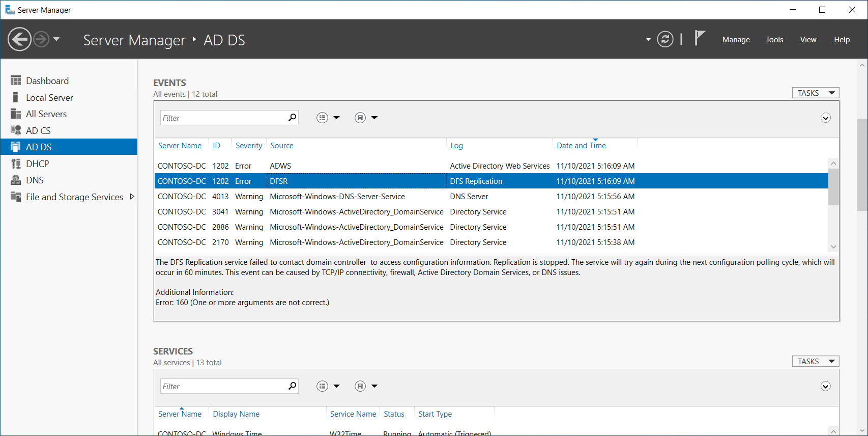Click main page scroll up arrow
Viewport: 868px width, 436px height.
[862, 65]
